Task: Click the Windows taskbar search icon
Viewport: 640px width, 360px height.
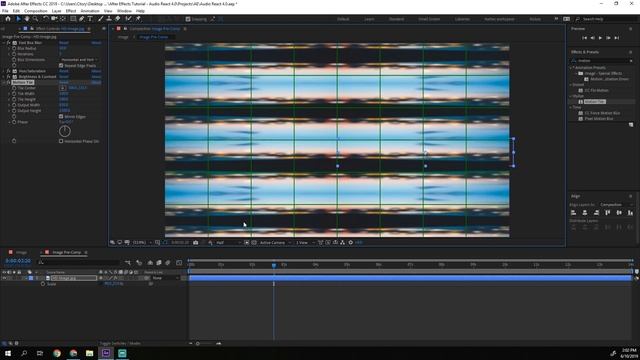Action: coord(24,353)
